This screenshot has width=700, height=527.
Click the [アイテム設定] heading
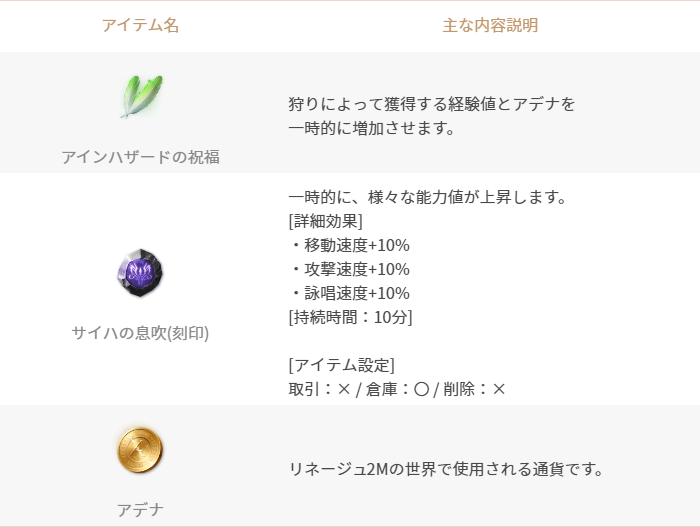click(x=342, y=365)
